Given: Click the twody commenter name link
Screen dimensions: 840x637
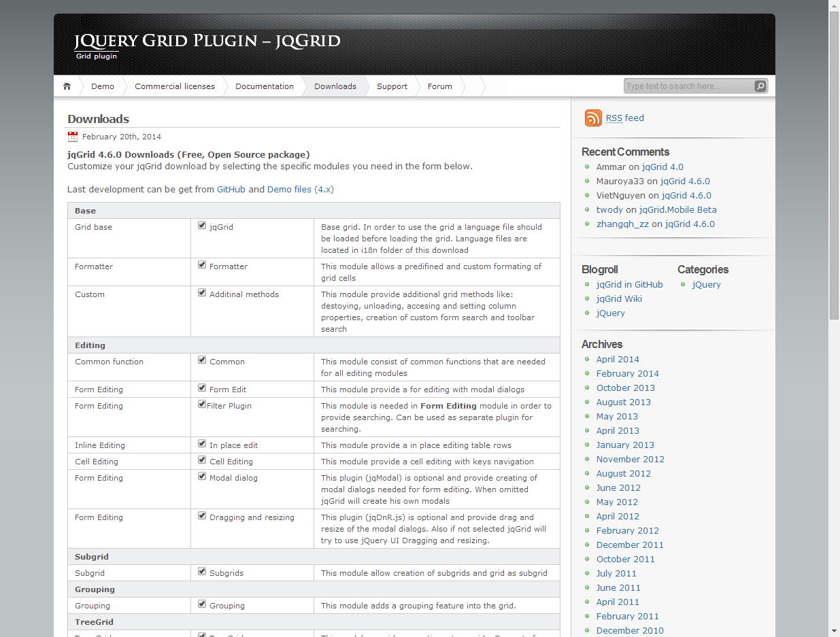Looking at the screenshot, I should (609, 210).
